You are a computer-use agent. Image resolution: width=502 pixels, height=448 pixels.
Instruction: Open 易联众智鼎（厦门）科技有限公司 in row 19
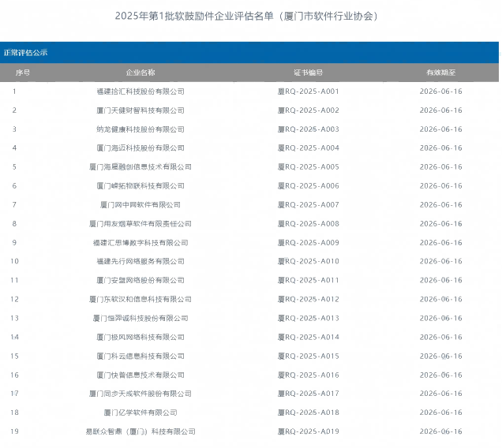point(140,431)
